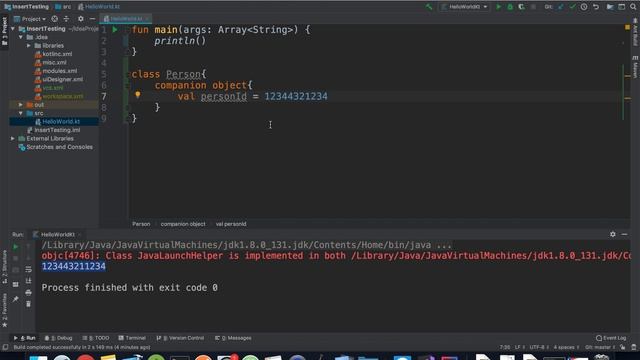The height and width of the screenshot is (360, 640).
Task: Open the Messages tool window tab
Action: click(x=233, y=338)
